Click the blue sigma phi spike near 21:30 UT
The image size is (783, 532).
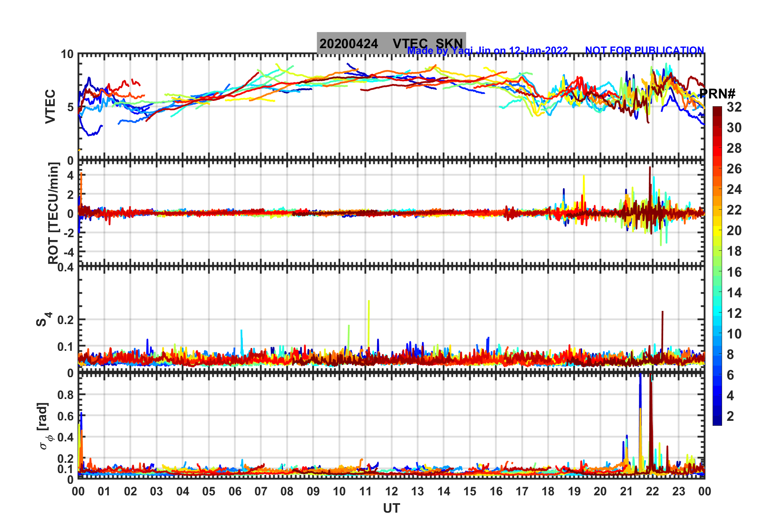tap(640, 412)
